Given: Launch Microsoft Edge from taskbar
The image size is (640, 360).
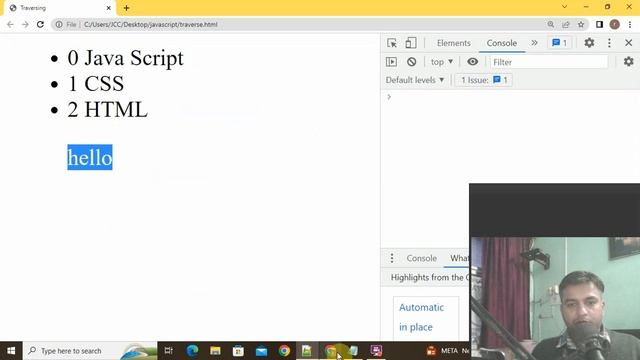Looking at the screenshot, I should click(192, 351).
